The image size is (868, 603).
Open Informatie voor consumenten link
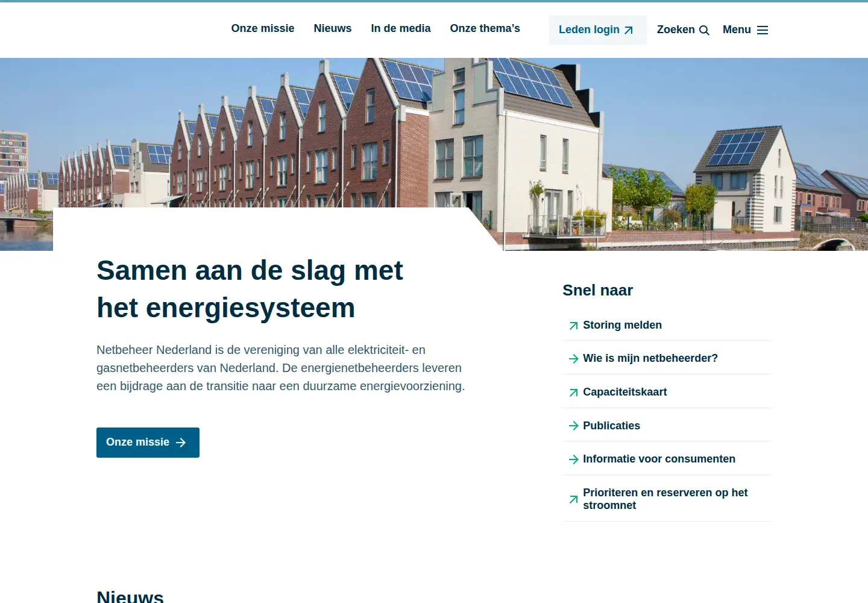click(659, 459)
